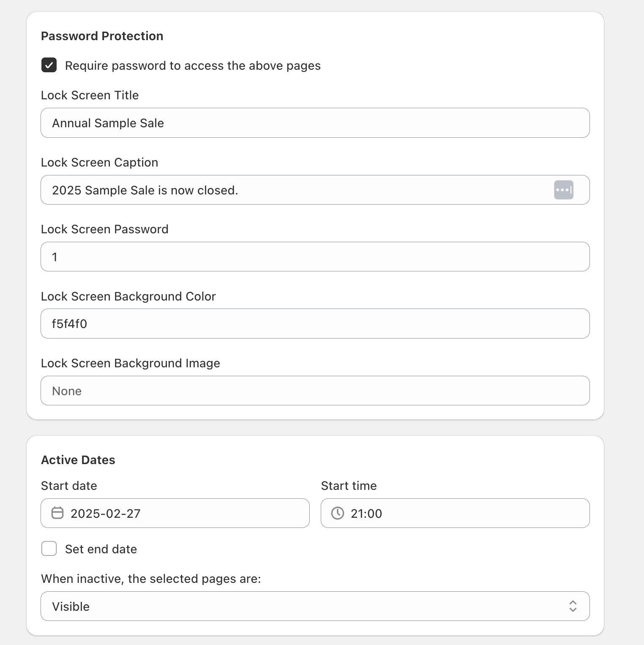Enable the 'Set end date' checkbox
The width and height of the screenshot is (644, 645).
tap(49, 548)
